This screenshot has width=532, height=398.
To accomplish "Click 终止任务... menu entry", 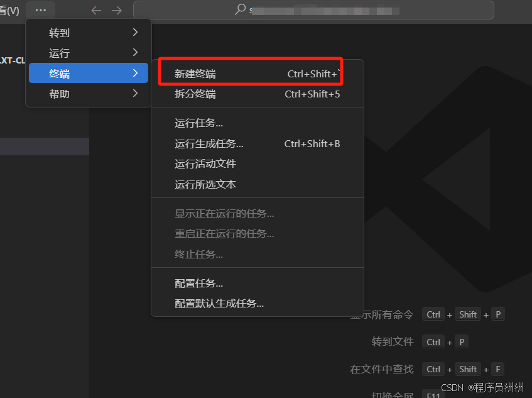I will coord(258,254).
